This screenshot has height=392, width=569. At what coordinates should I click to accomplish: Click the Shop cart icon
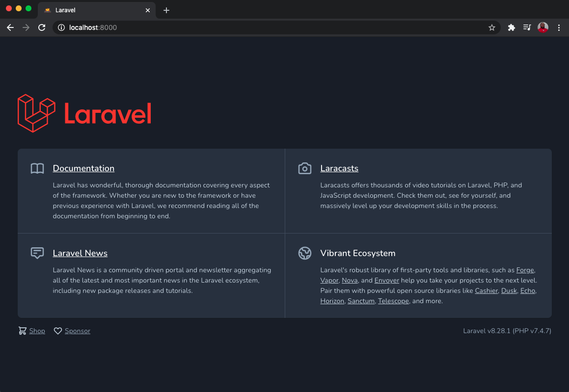point(23,331)
